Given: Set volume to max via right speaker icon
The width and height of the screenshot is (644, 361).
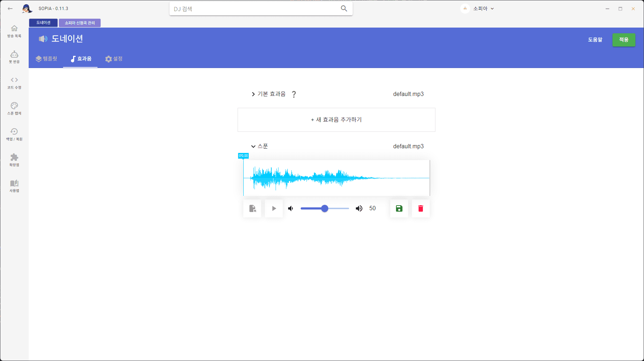Looking at the screenshot, I should [x=359, y=208].
